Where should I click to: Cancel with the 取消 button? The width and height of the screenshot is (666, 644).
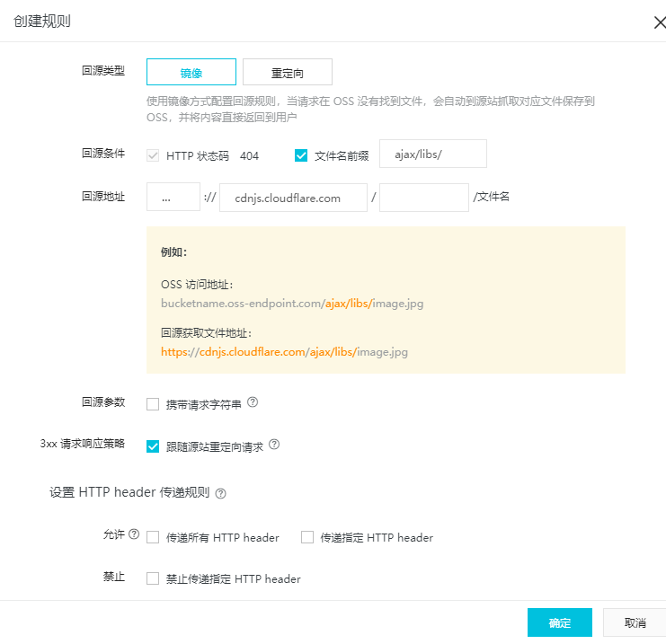pos(635,622)
